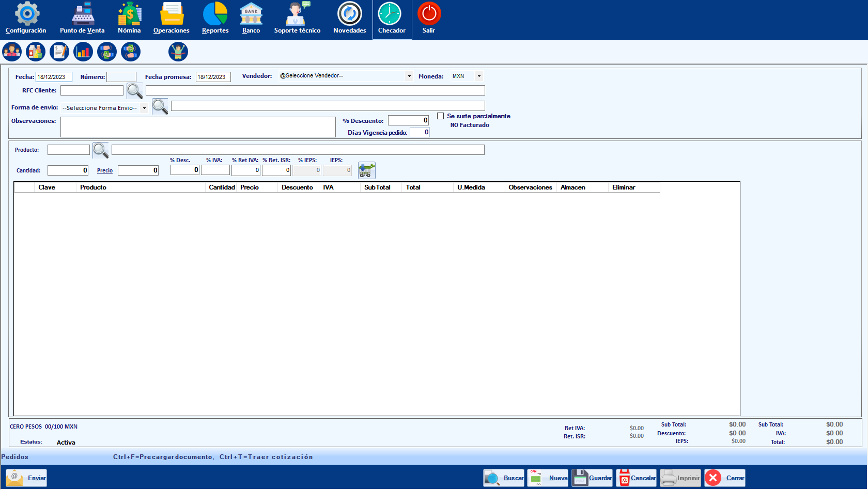Expand the Forma de envío dropdown
868x490 pixels.
(x=144, y=108)
